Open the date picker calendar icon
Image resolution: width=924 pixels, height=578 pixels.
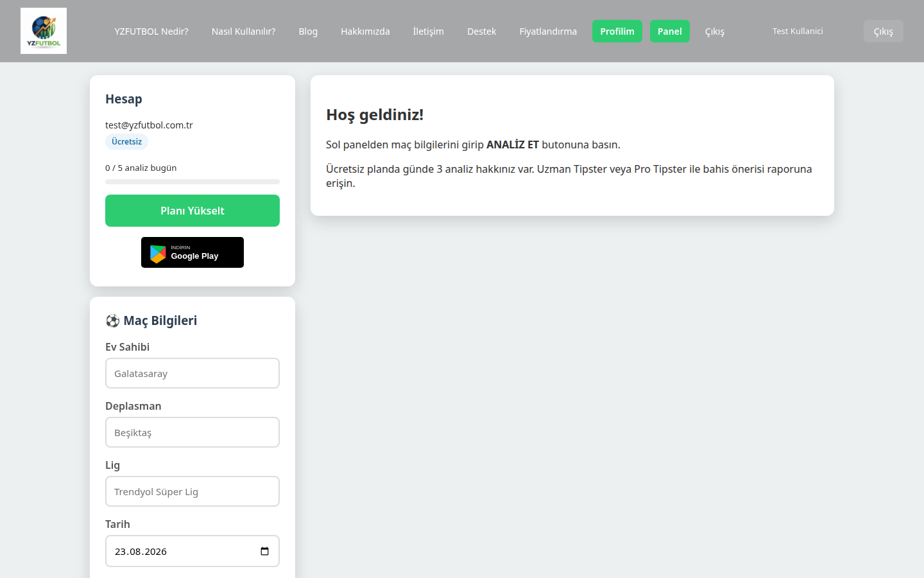[264, 551]
